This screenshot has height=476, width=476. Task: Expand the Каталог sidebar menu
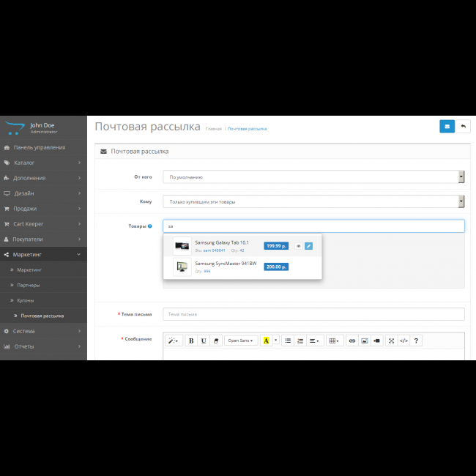coord(43,163)
